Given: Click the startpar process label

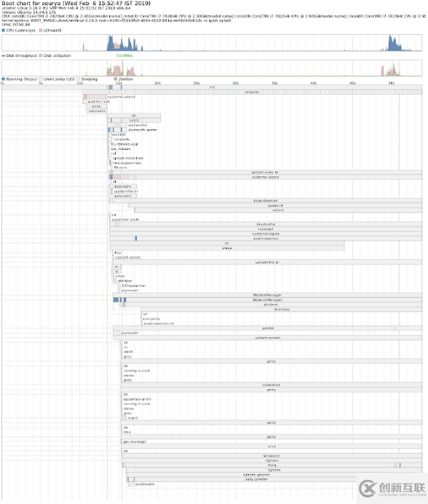Looking at the screenshot, I should (x=125, y=281).
